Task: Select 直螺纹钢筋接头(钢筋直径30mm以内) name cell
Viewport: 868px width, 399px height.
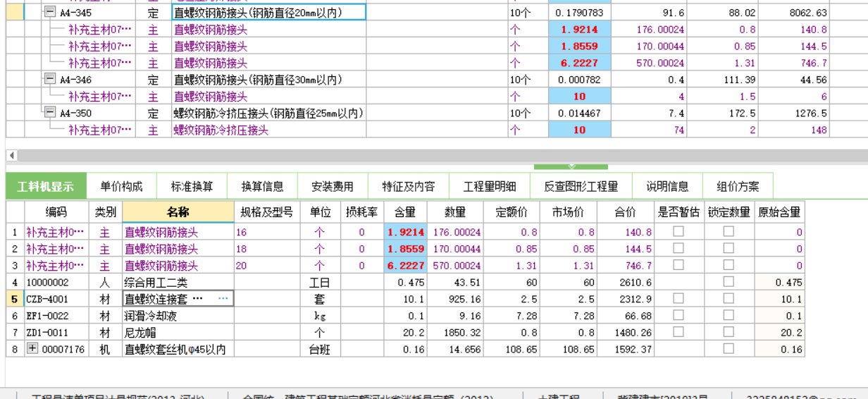Action: coord(269,80)
